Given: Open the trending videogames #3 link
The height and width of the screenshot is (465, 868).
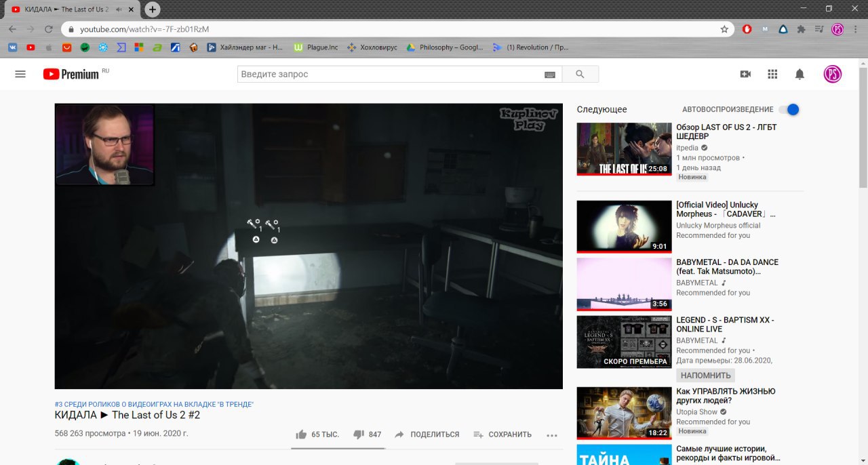Looking at the screenshot, I should point(154,404).
